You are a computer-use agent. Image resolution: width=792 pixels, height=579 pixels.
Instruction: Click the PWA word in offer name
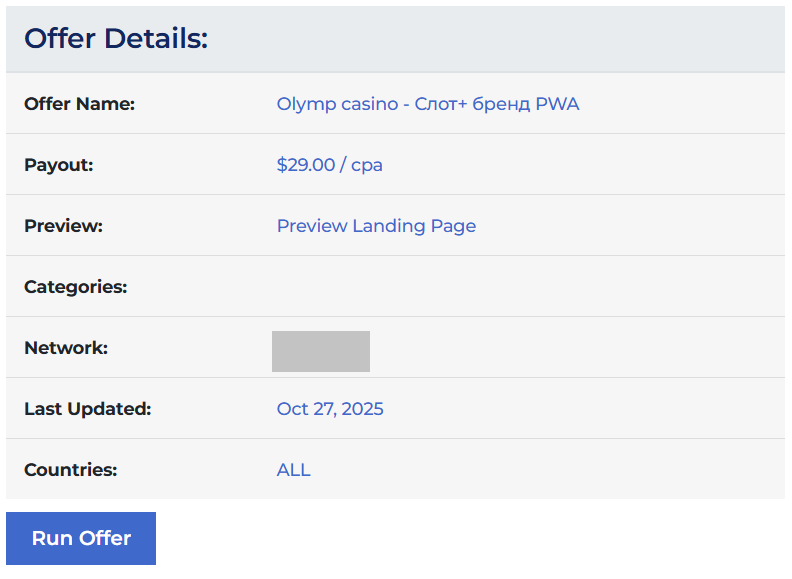coord(557,104)
